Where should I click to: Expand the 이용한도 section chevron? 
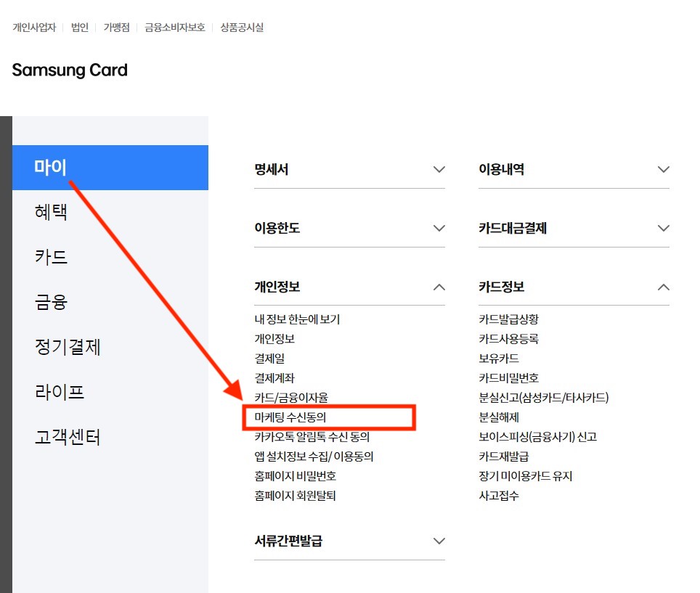click(x=439, y=228)
